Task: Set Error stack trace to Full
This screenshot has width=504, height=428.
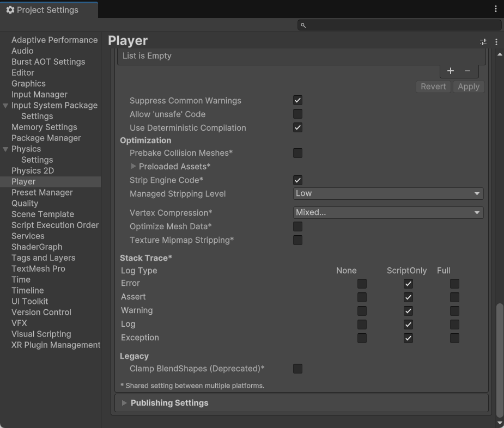Action: pyautogui.click(x=454, y=284)
